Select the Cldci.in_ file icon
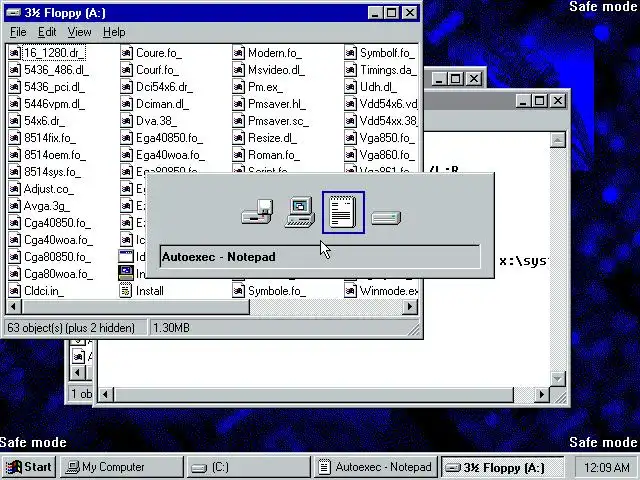The image size is (640, 480). tap(14, 291)
